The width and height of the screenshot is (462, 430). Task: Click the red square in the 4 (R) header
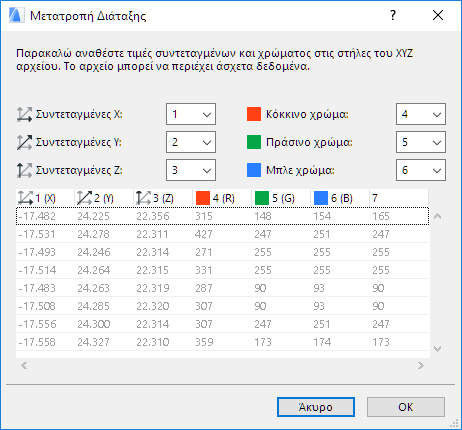coord(203,198)
